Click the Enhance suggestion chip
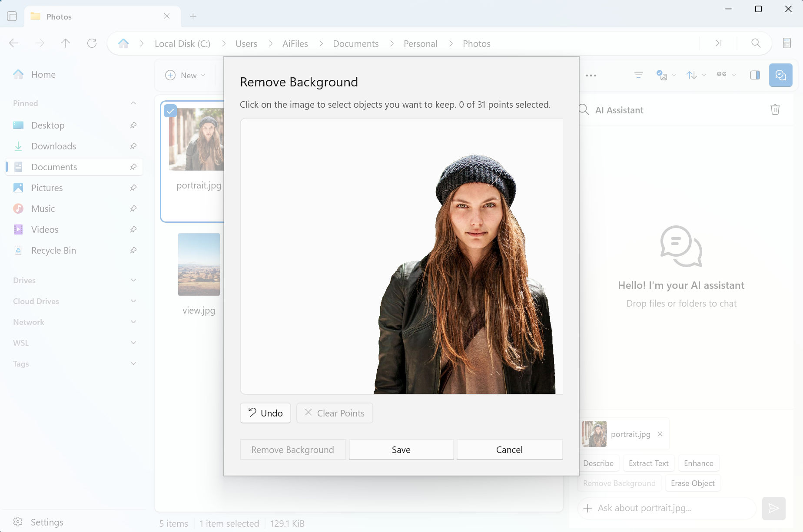 click(699, 463)
